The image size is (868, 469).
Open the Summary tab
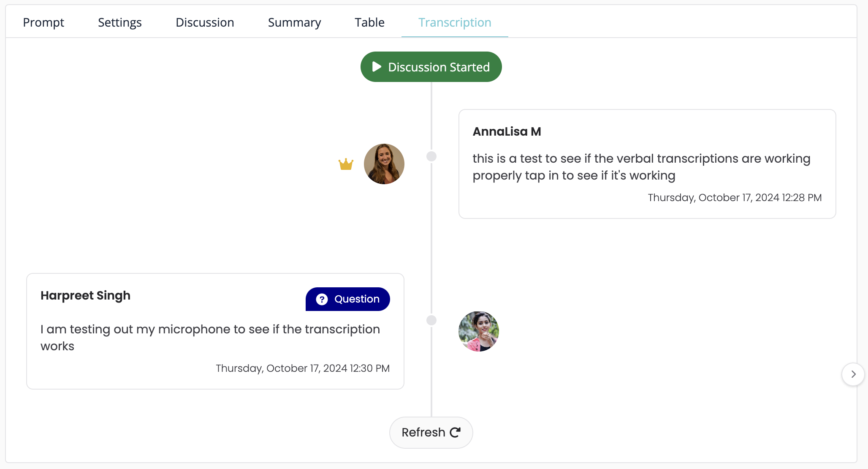pyautogui.click(x=294, y=22)
